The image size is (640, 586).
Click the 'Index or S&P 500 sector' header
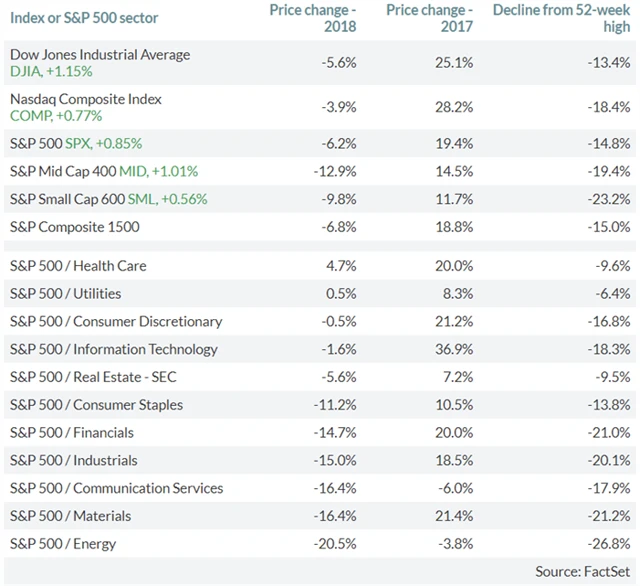pyautogui.click(x=83, y=18)
